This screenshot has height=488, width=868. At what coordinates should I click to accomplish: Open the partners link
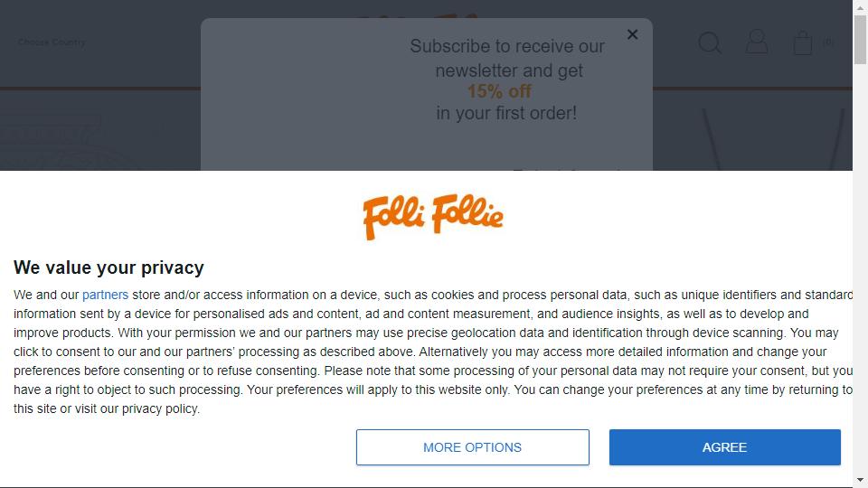click(105, 295)
